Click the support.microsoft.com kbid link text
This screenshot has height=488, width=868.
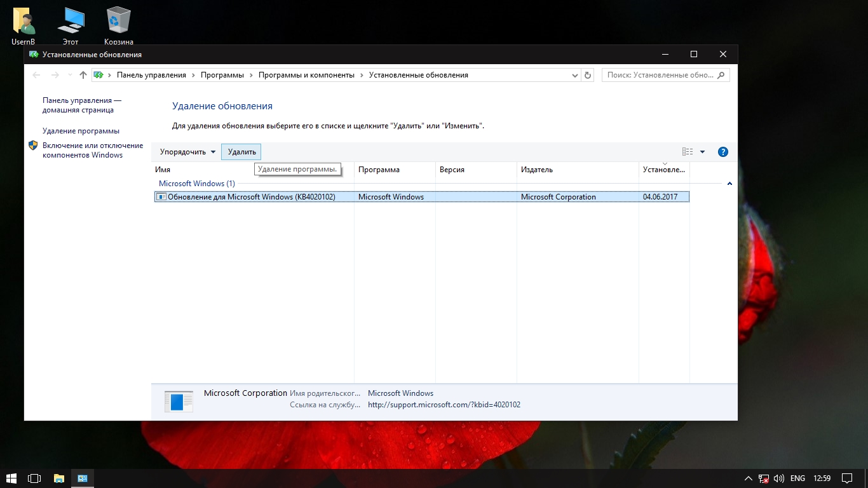(444, 405)
